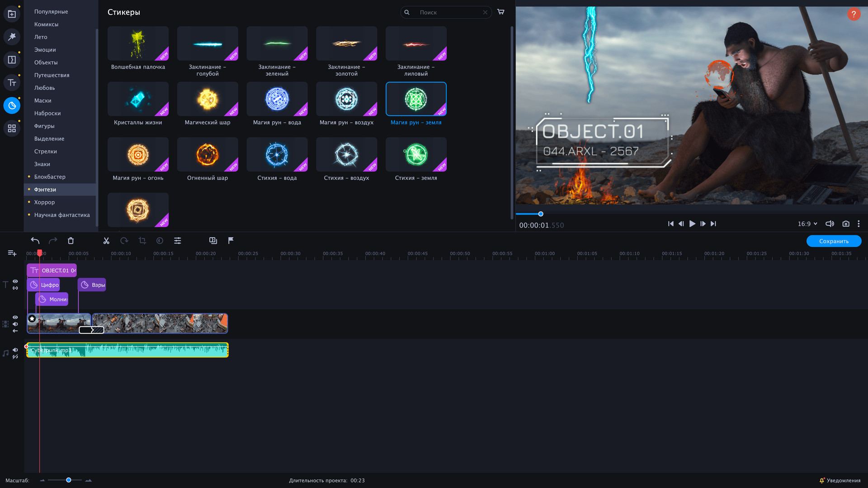
Task: Open the Filters magic wand sidebar tab
Action: point(12,36)
